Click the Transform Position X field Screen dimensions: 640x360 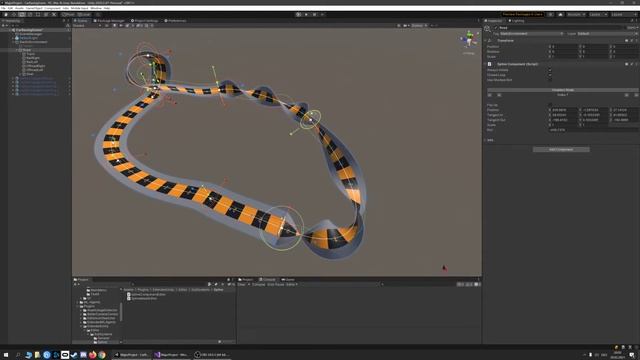point(564,47)
